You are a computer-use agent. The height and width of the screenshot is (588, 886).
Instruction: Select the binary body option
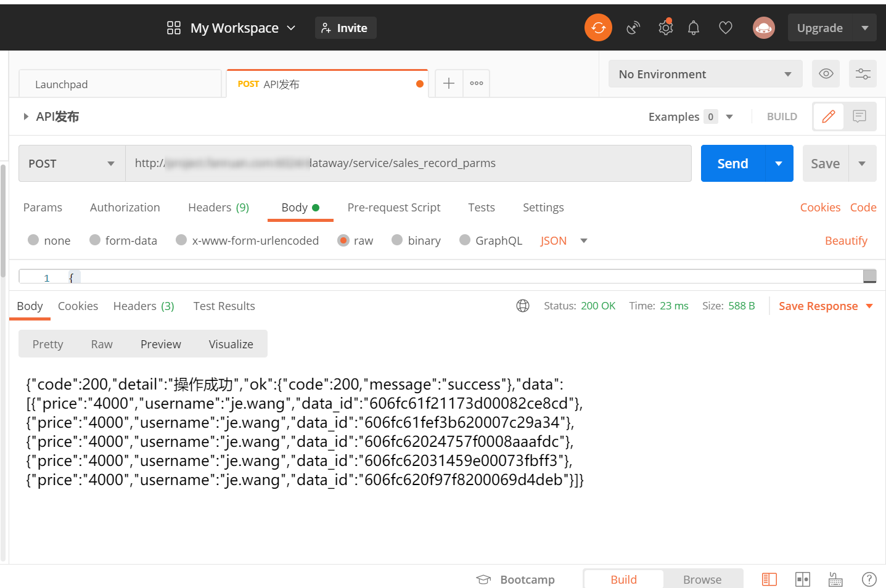pyautogui.click(x=398, y=240)
